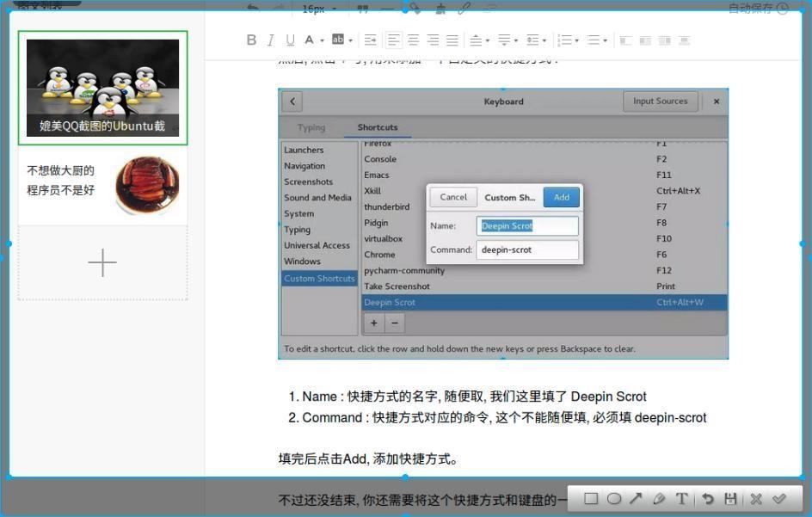
Task: Open font color dropdown arrow
Action: [x=322, y=40]
